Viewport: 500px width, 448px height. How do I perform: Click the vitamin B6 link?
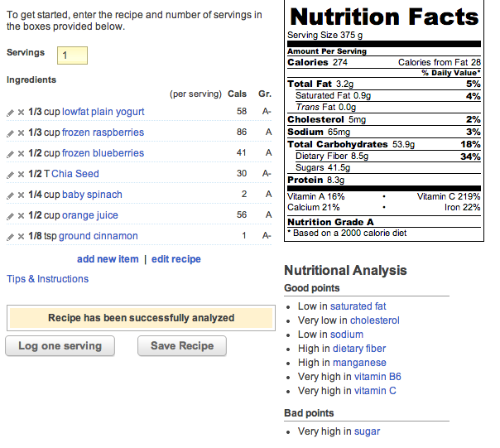click(x=377, y=377)
